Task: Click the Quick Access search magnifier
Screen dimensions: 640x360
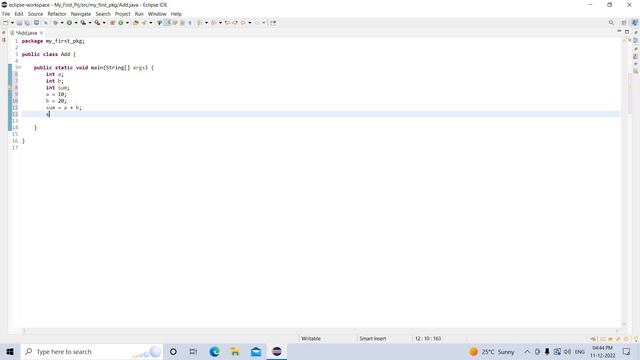Action: coord(611,23)
